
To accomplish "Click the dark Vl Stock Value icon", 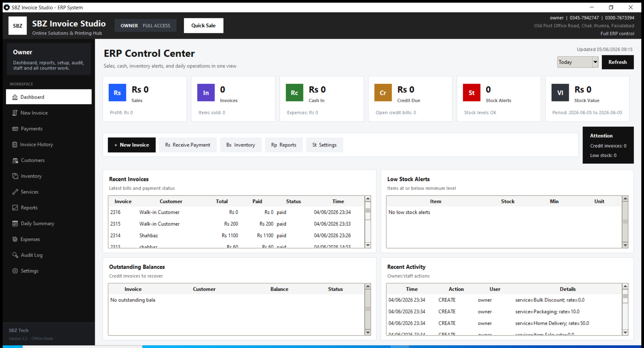I will pyautogui.click(x=560, y=92).
